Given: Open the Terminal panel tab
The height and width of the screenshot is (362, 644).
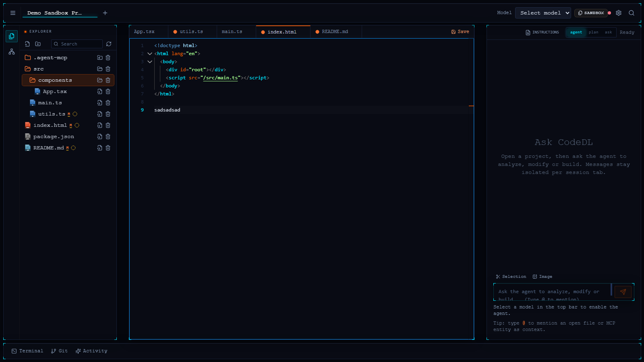Looking at the screenshot, I should tap(27, 351).
